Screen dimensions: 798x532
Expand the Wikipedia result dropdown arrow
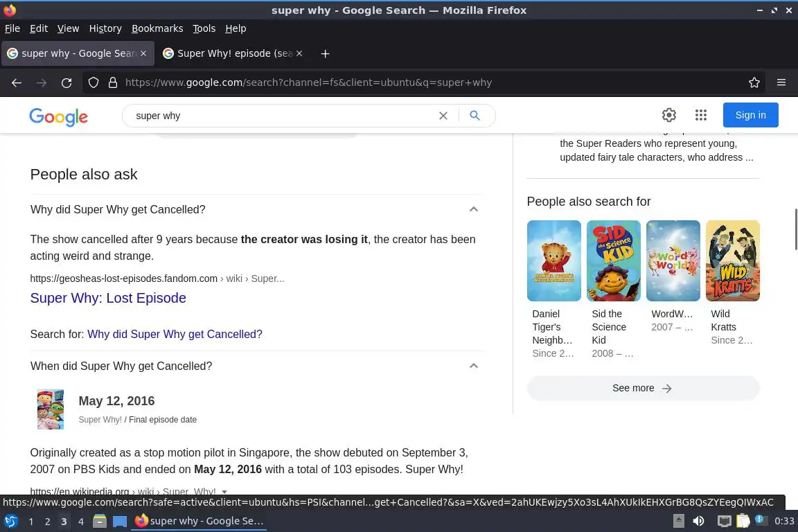[224, 492]
